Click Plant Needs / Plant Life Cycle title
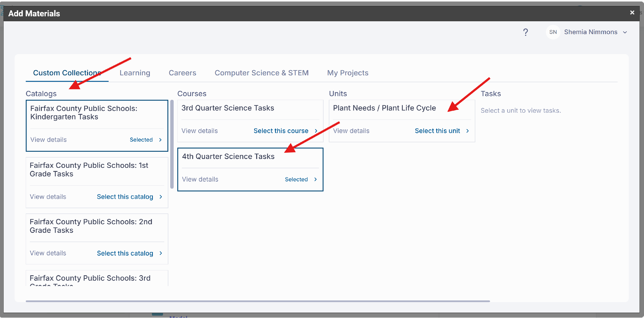 click(x=384, y=108)
